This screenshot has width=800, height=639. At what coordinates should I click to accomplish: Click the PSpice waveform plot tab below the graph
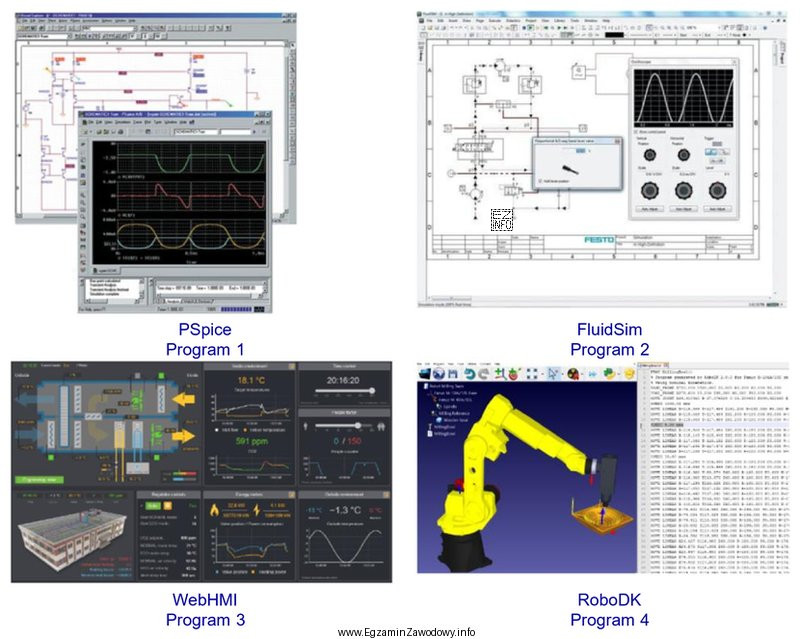(x=107, y=270)
